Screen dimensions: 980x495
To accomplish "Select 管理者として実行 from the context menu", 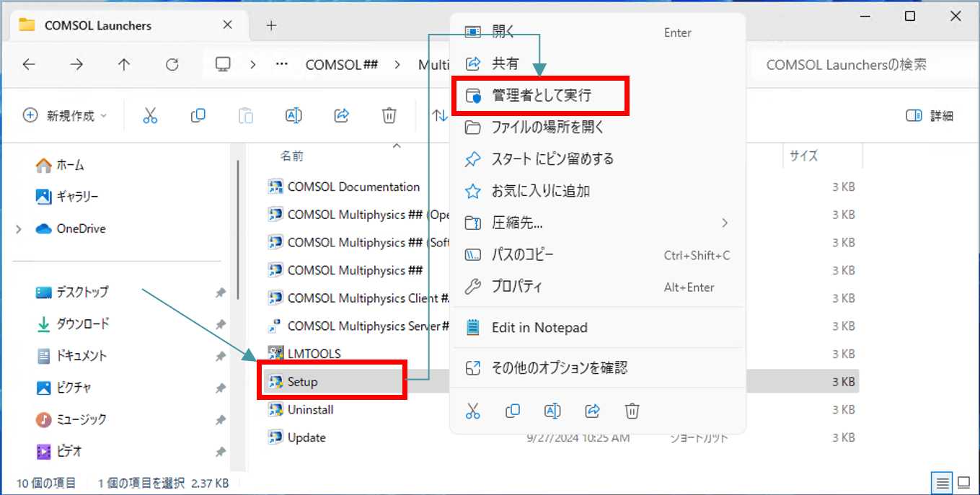I will [x=541, y=95].
